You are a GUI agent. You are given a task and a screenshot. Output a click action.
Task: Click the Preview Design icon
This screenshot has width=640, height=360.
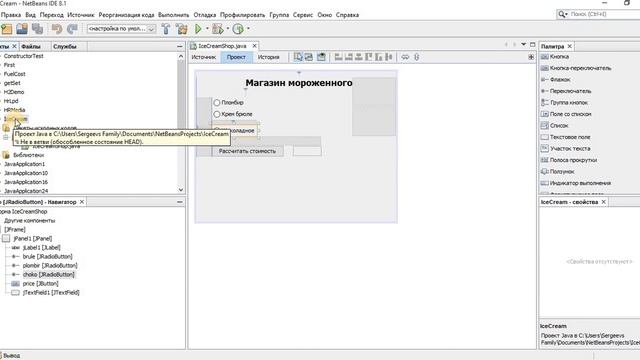click(x=321, y=57)
